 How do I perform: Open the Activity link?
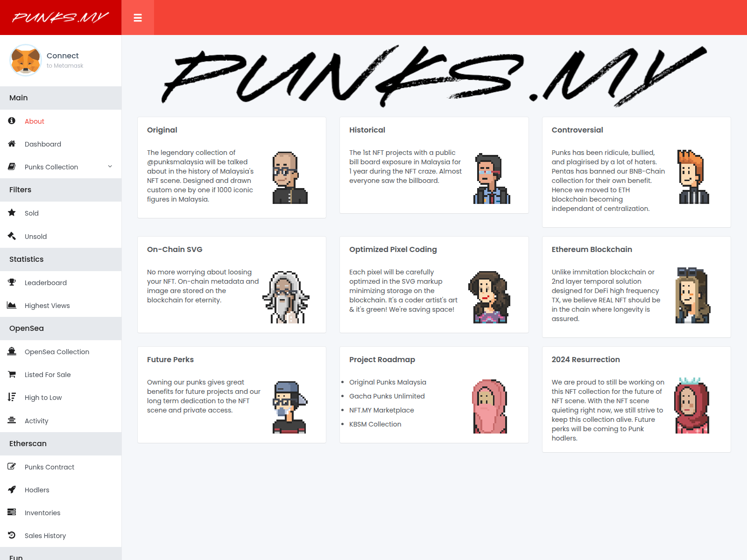61,420
